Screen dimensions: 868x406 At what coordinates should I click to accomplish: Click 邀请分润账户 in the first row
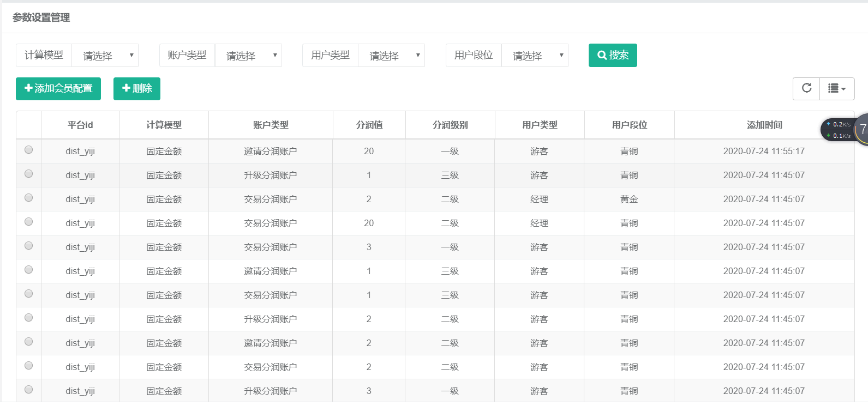click(x=271, y=152)
